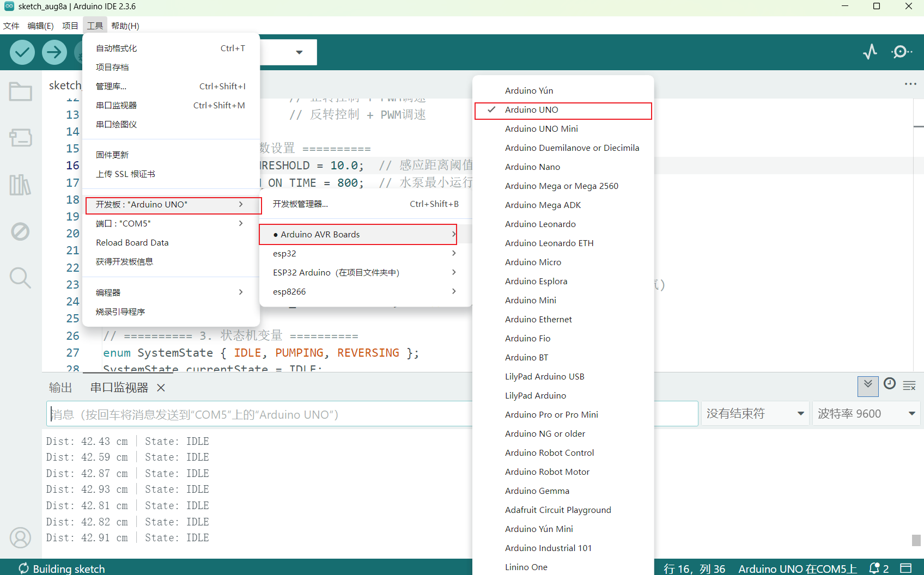
Task: Expand the 端口: "COM5" submenu
Action: tap(171, 224)
